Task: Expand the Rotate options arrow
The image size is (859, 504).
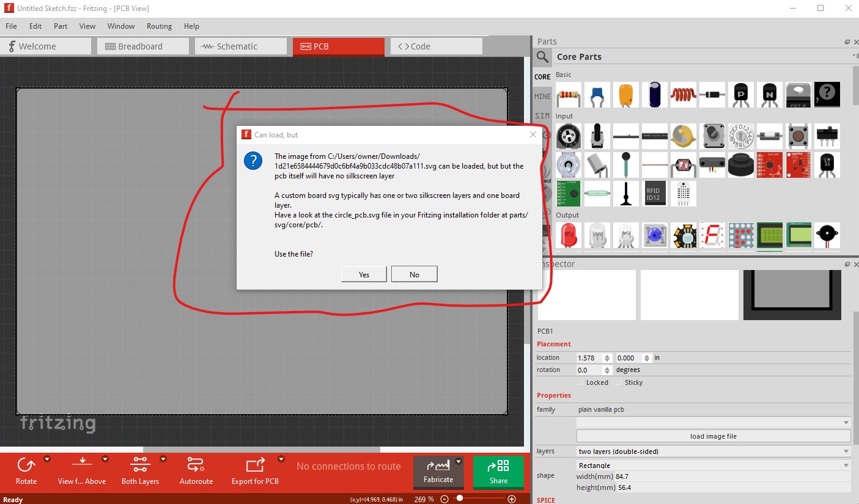Action: (x=47, y=459)
